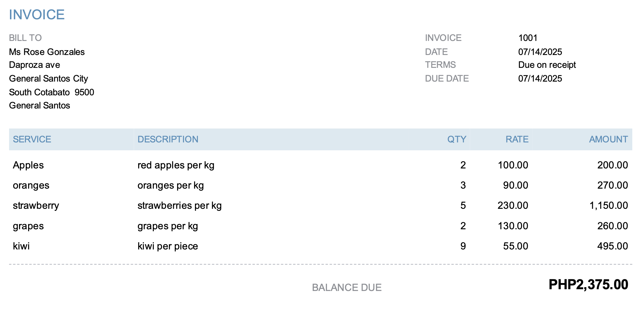Click invoice number 1001
Screen dimensions: 644x317
point(527,38)
